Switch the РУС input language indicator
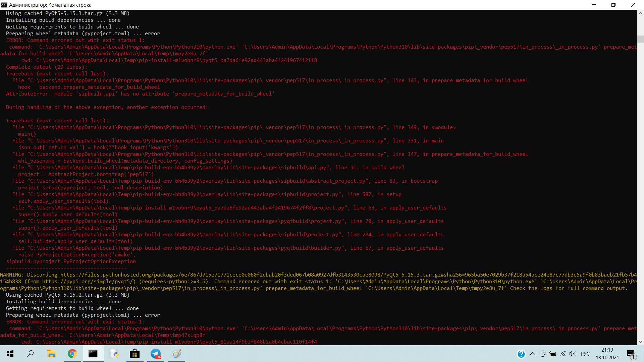 (585, 354)
